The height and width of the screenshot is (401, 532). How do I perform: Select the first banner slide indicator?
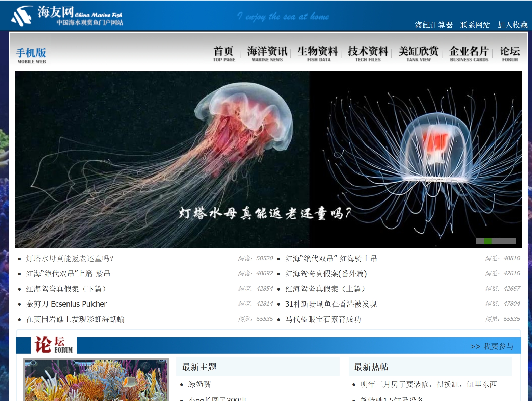point(480,241)
